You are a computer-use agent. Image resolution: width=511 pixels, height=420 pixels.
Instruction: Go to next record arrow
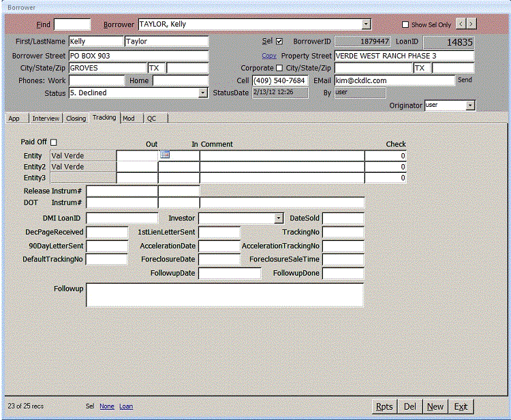click(x=471, y=24)
